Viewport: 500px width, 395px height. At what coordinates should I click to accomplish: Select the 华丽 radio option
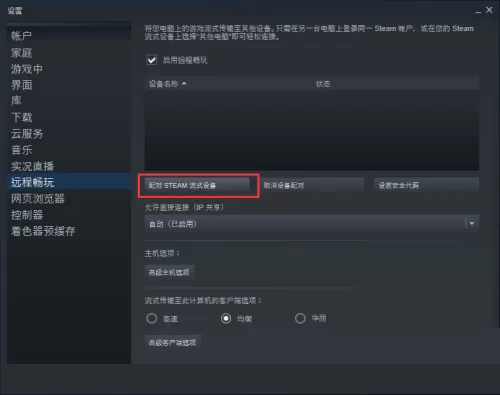[x=300, y=319]
